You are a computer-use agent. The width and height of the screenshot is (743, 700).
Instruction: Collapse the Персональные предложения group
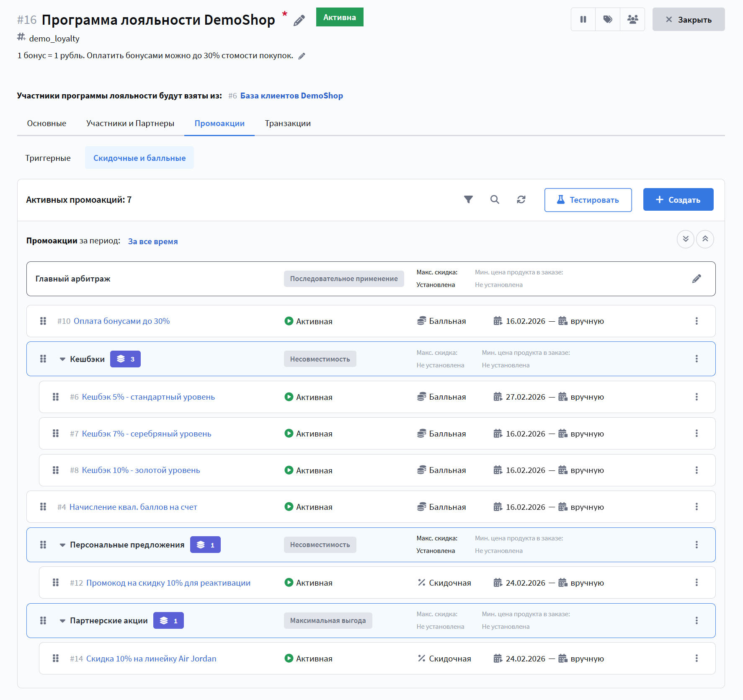(x=62, y=545)
